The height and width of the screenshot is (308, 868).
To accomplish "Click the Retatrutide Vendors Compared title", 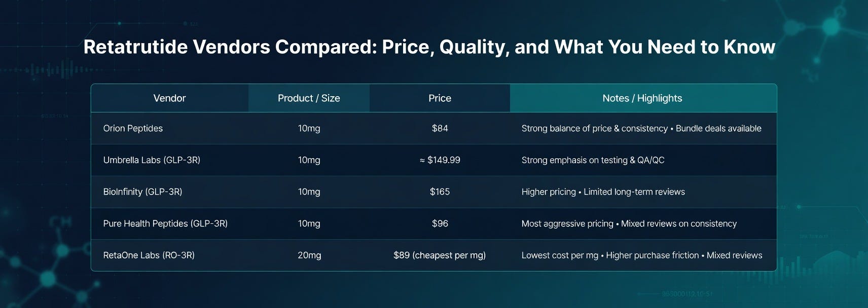I will click(429, 47).
